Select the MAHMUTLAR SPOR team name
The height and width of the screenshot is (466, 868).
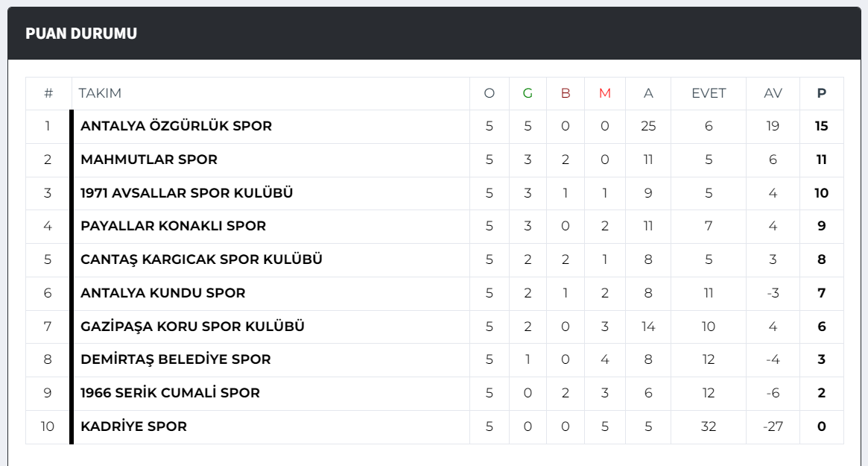149,160
